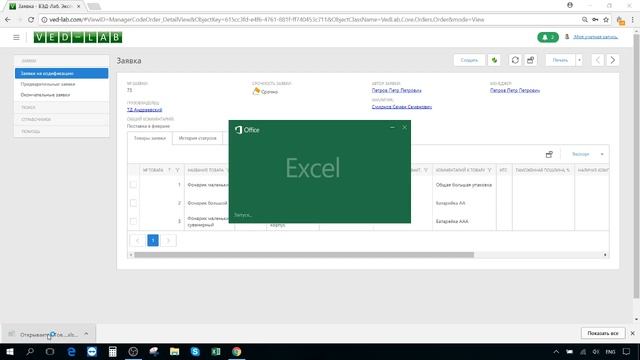Open the hamburger menu beside VED-LAB logo
Viewport: 640px width, 360px height.
pyautogui.click(x=16, y=37)
